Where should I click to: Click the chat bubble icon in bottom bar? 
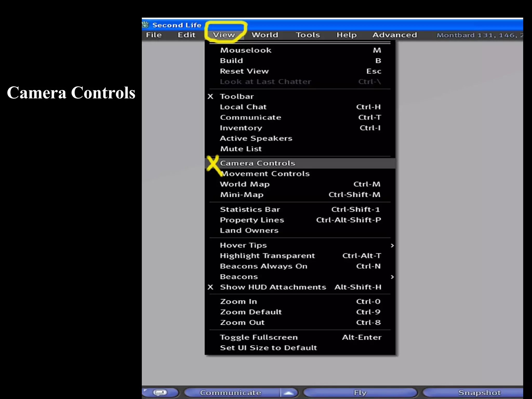tap(160, 393)
